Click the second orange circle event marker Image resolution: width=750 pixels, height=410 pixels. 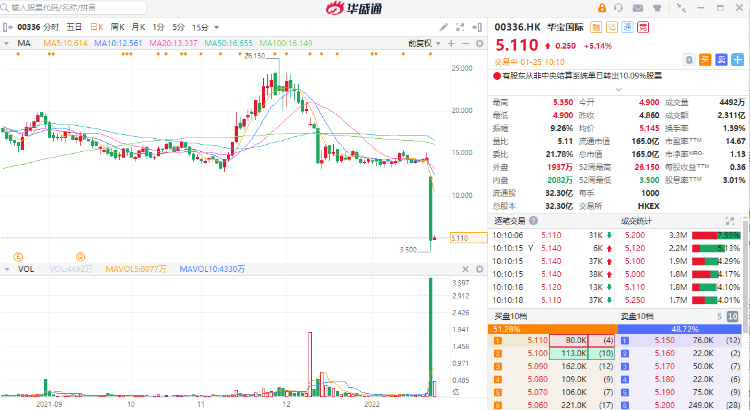click(x=80, y=257)
